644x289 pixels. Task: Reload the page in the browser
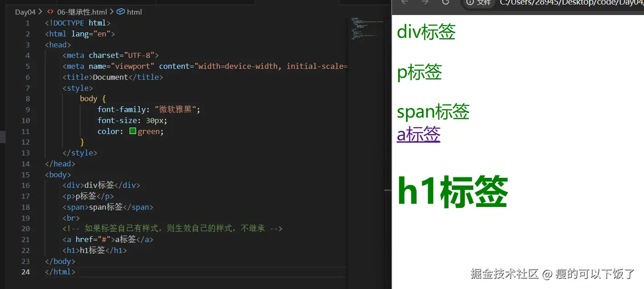(x=446, y=2)
